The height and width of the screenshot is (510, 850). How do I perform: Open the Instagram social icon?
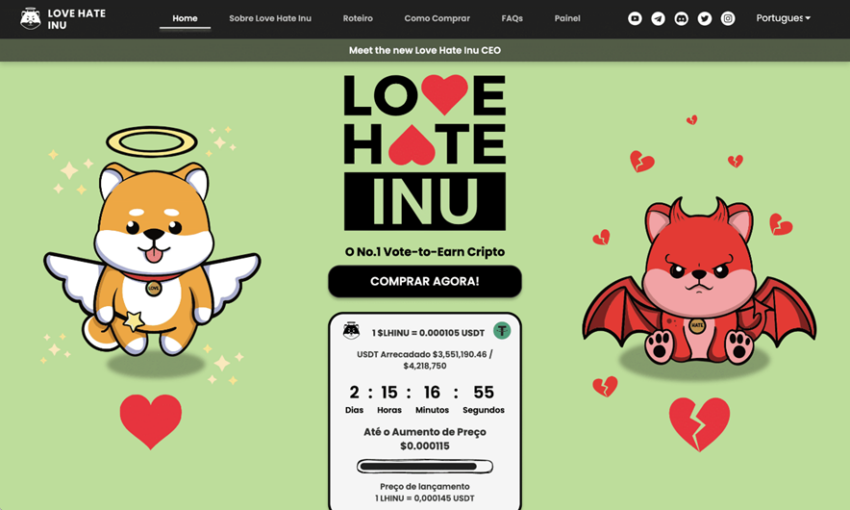(x=728, y=18)
